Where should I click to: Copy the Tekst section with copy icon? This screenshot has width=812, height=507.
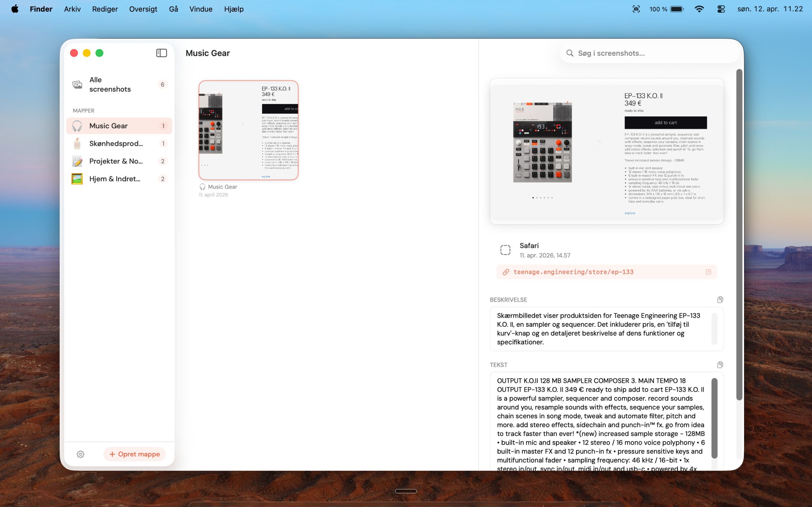click(x=720, y=364)
